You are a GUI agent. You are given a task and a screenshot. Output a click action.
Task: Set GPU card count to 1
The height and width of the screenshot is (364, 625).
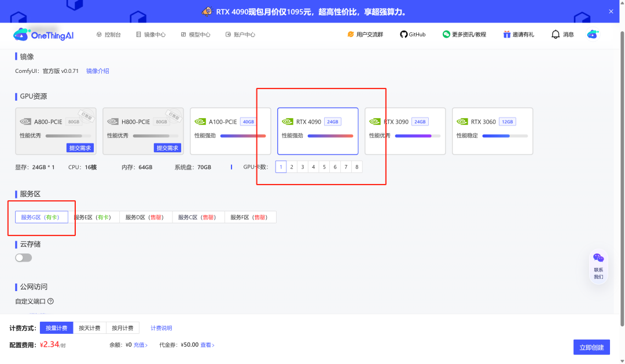tap(281, 167)
